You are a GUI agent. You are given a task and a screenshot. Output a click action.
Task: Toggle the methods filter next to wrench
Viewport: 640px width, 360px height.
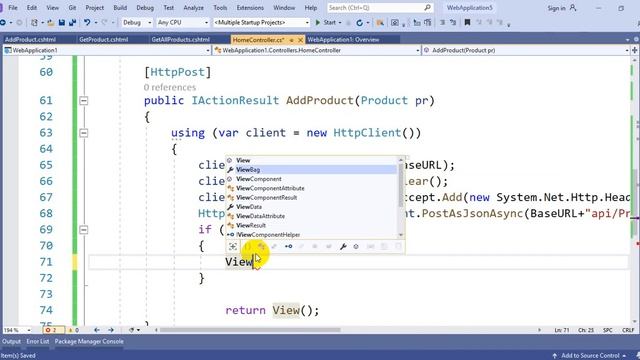(356, 247)
